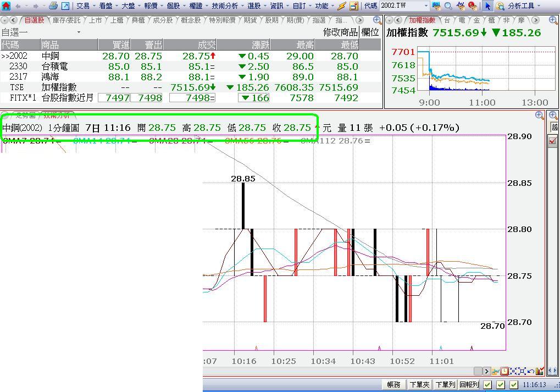Toggle the middle status bar checkbox
Screen dimensions: 560x392
pyautogui.click(x=501, y=384)
